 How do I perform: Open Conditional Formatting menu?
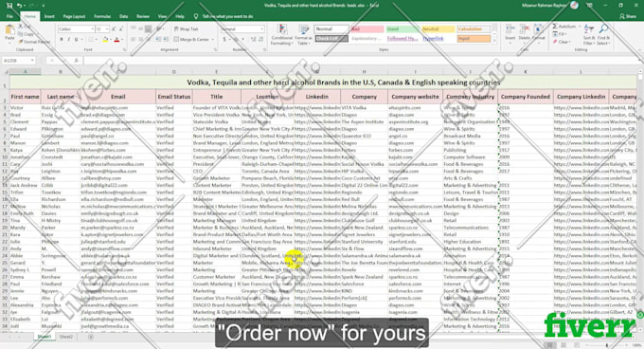pos(281,34)
